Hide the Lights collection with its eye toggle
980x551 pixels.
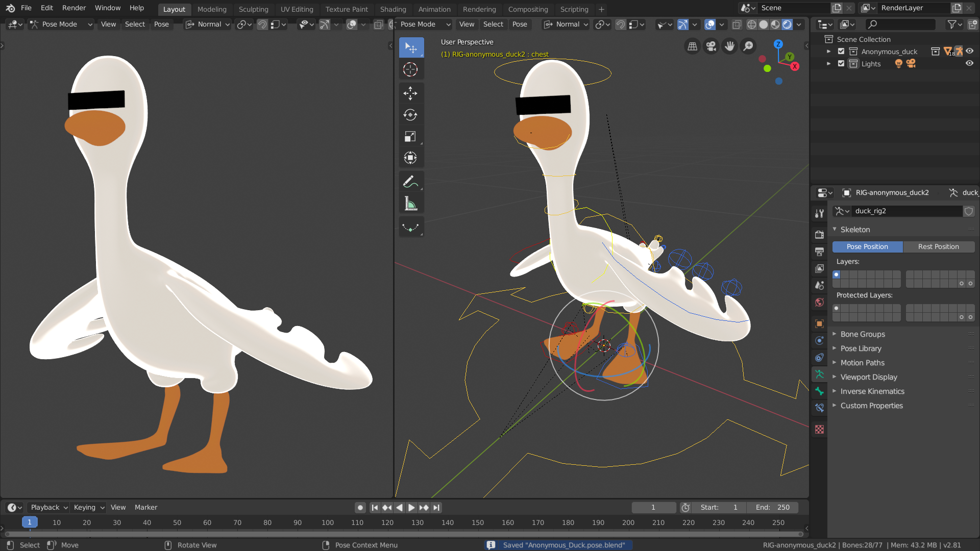tap(970, 63)
